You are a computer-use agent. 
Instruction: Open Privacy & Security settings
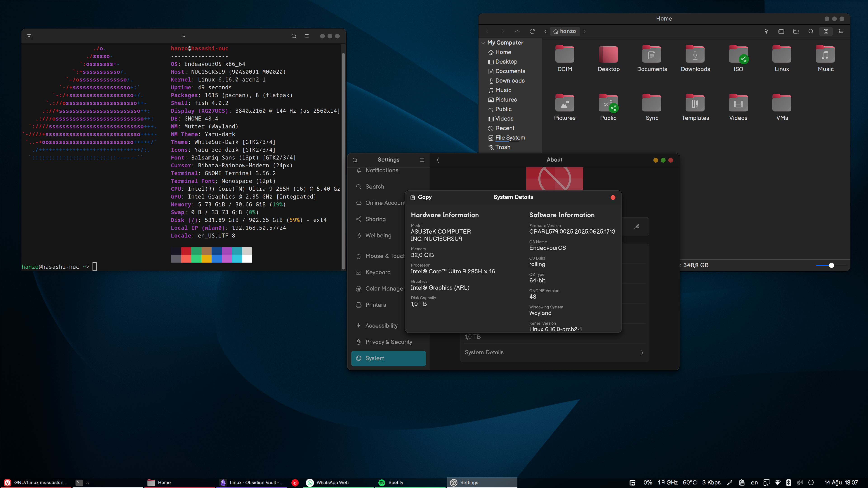click(389, 342)
